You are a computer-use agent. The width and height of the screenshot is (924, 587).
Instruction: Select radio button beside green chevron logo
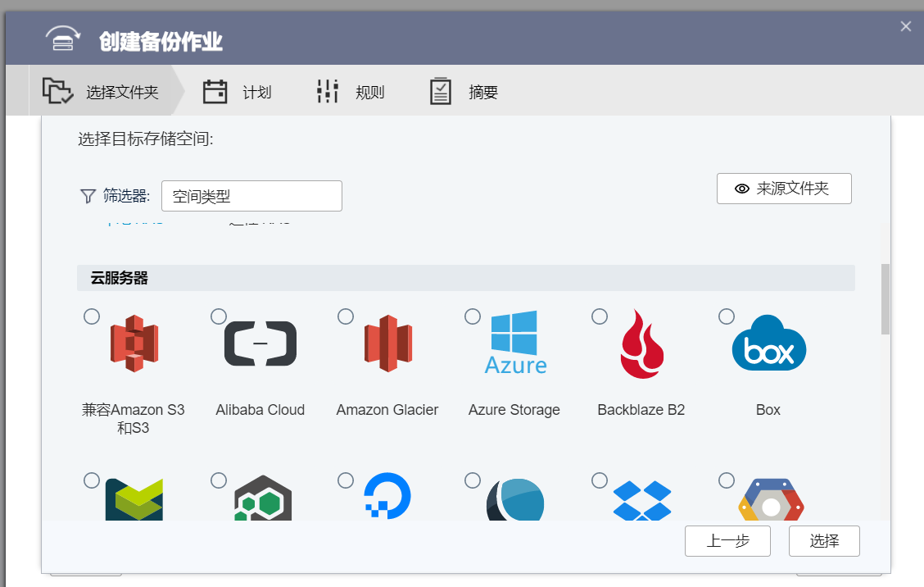click(x=92, y=480)
